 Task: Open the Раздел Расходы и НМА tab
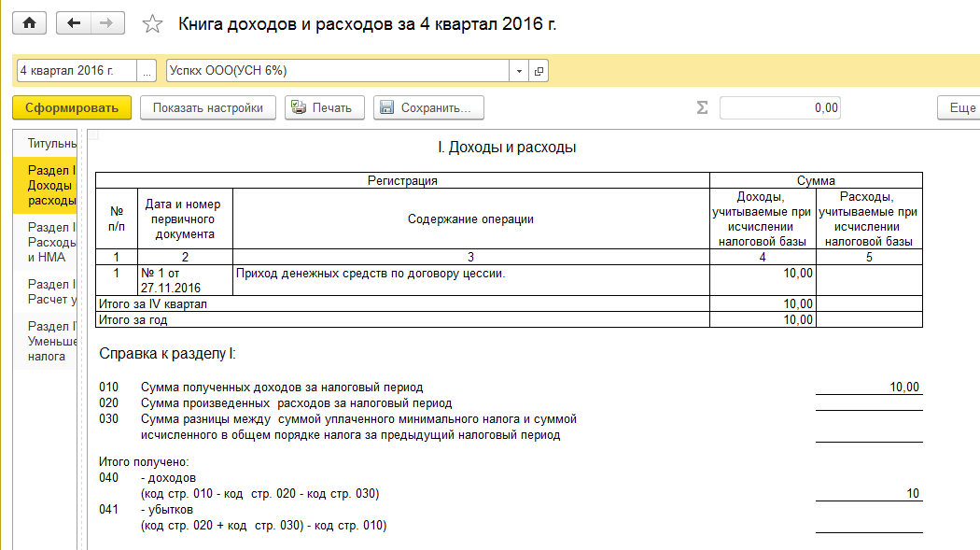click(45, 243)
